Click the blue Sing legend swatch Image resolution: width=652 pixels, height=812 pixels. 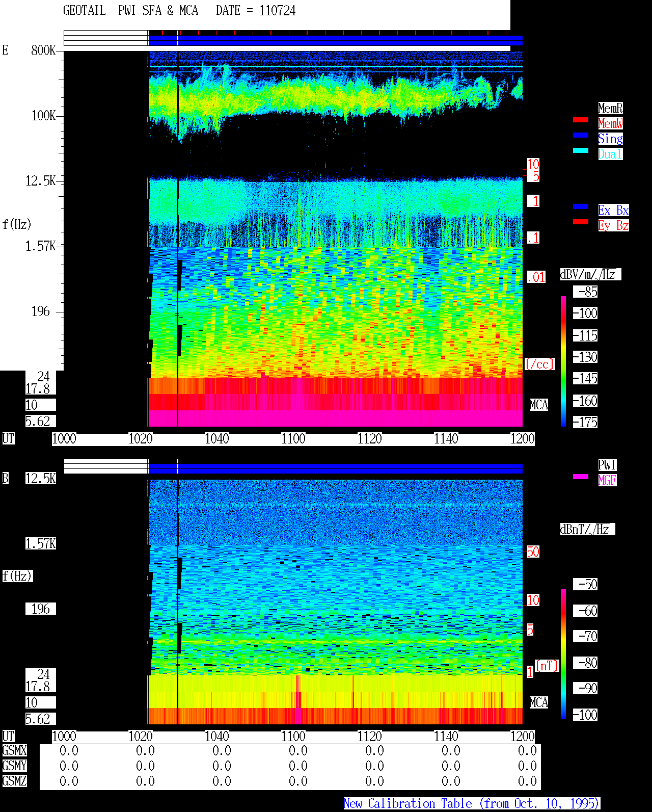[x=581, y=135]
